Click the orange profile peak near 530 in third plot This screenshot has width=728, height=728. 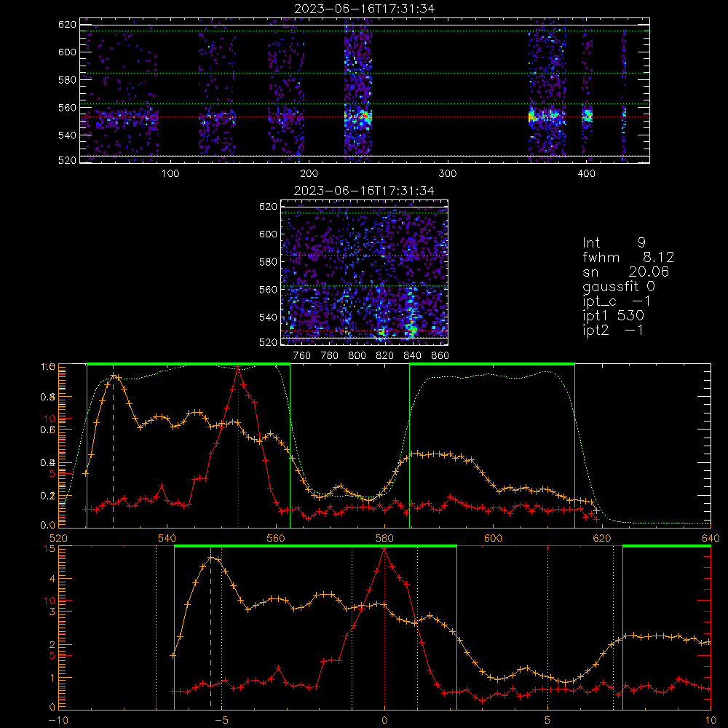[114, 375]
